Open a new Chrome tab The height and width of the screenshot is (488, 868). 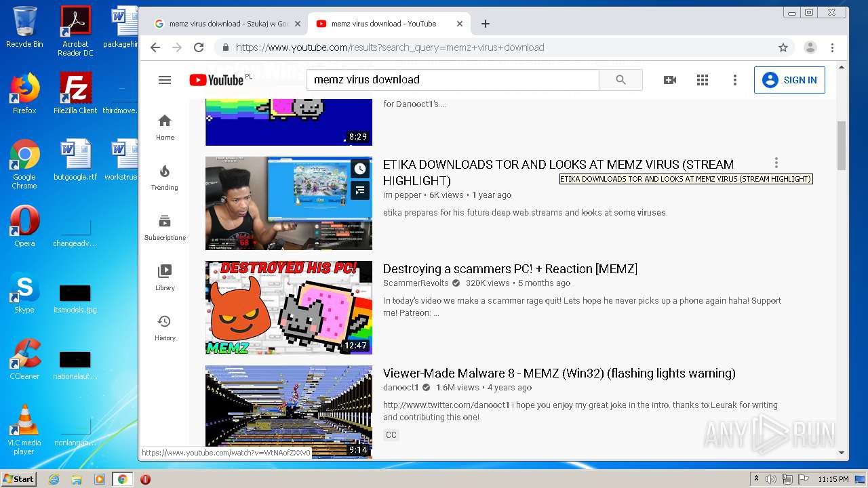(x=485, y=24)
